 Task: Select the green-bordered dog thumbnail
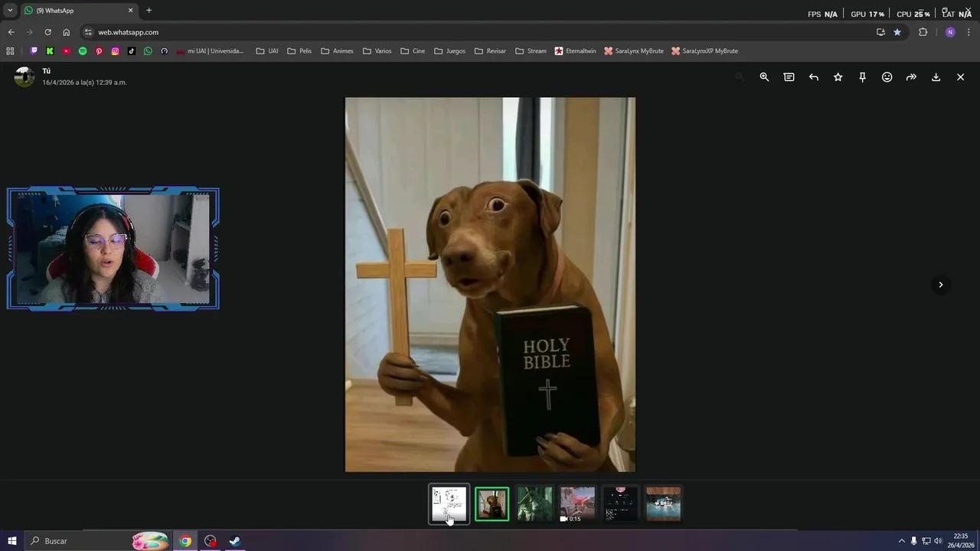pos(492,504)
